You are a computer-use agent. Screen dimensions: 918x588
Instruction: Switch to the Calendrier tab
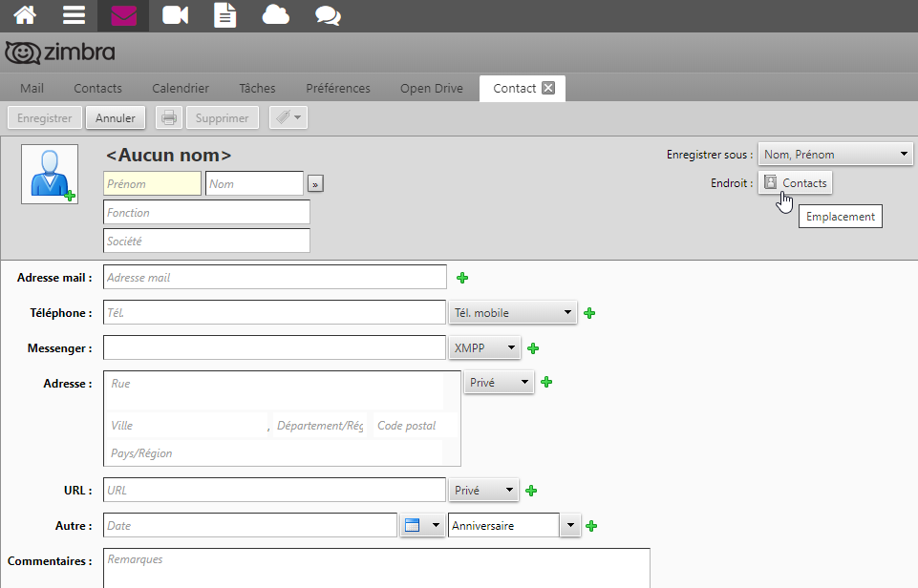pyautogui.click(x=181, y=89)
